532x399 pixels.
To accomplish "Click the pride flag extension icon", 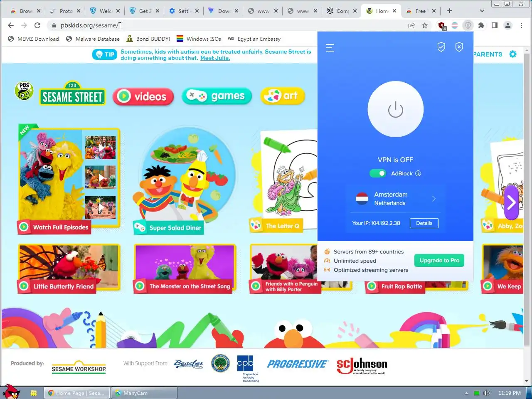I will [x=455, y=25].
